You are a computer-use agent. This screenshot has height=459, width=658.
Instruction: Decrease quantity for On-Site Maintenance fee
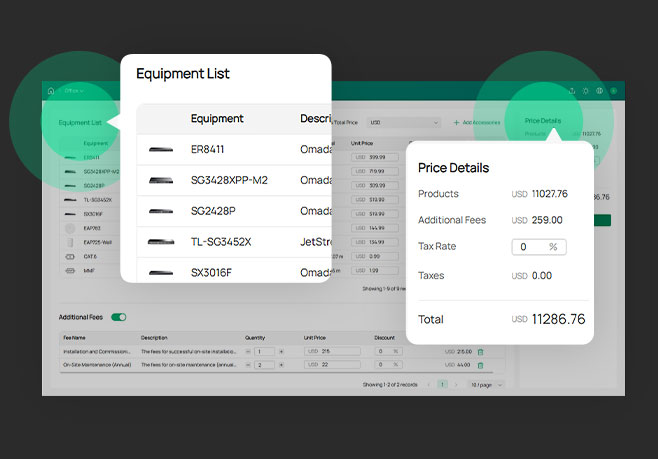[248, 365]
